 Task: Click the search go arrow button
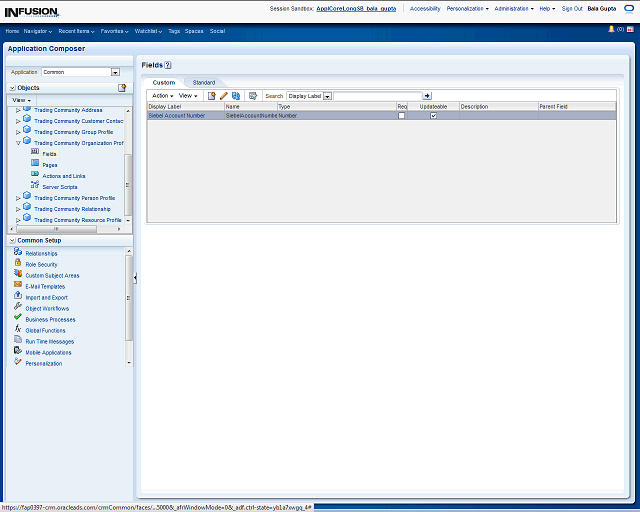(x=427, y=96)
